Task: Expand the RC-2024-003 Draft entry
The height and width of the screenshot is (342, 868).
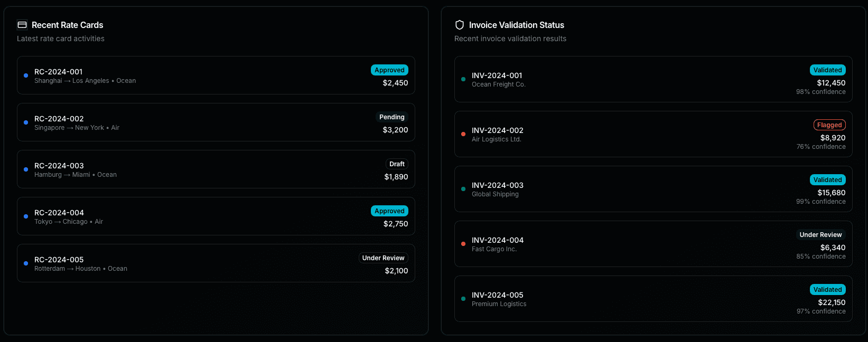Action: (x=216, y=169)
